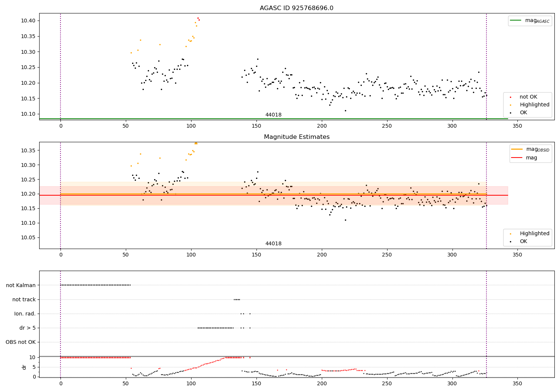Click the 'Magnitude Estimates' plot title
Viewport: 560px width, 392px height.
click(296, 137)
